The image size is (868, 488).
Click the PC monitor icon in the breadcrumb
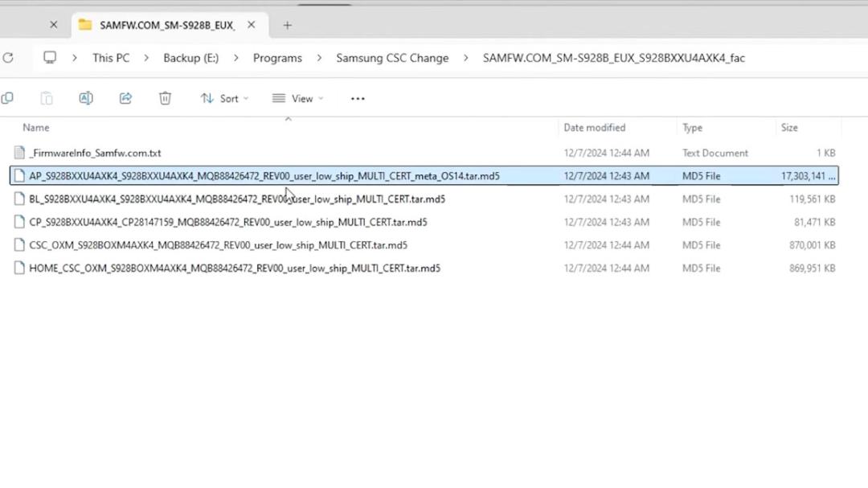click(x=50, y=58)
